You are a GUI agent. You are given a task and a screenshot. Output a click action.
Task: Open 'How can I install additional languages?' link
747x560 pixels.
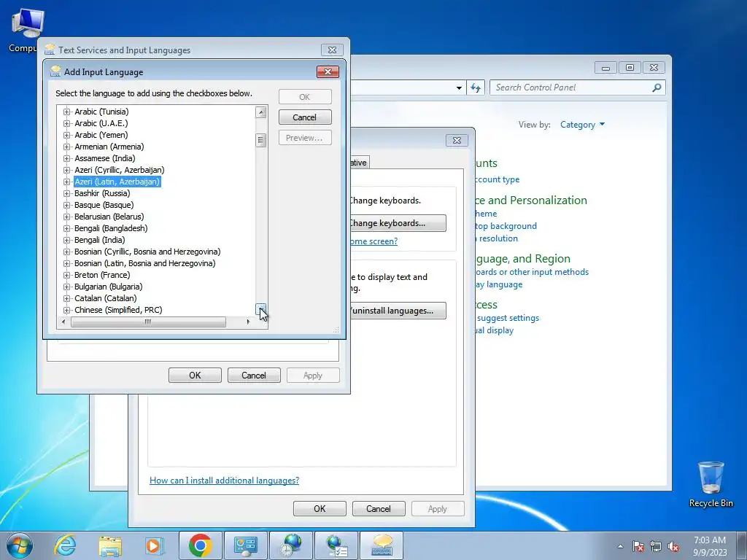pos(225,481)
